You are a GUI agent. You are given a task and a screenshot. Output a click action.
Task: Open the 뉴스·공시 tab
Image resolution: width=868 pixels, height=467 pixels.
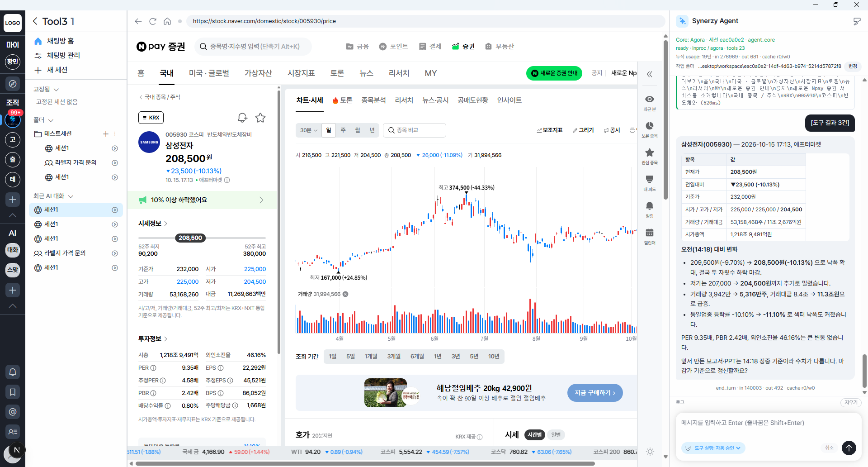tap(435, 100)
